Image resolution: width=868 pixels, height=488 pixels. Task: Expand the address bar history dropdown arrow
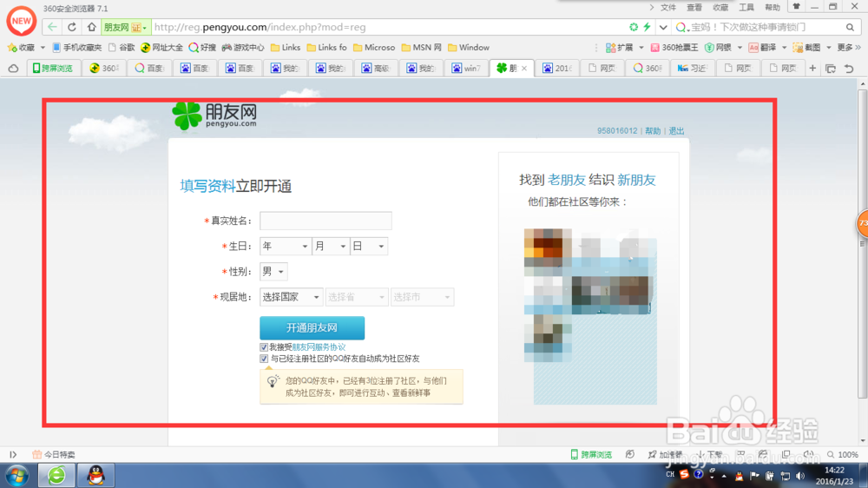point(663,27)
